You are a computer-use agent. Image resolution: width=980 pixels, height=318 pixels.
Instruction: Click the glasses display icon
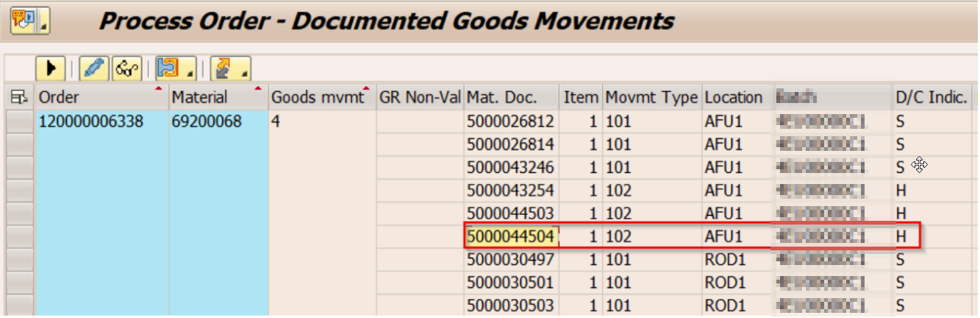(126, 68)
